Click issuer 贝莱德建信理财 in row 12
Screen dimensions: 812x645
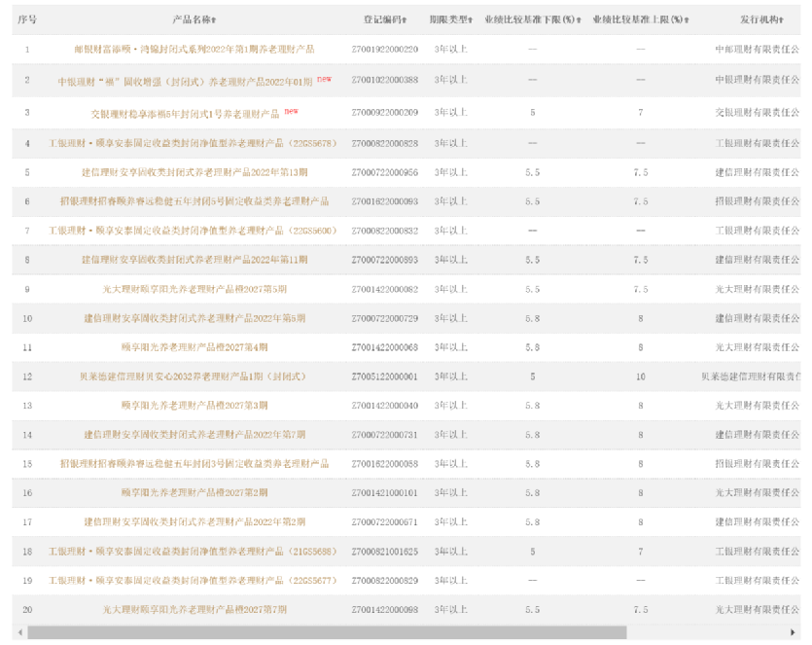(x=751, y=376)
